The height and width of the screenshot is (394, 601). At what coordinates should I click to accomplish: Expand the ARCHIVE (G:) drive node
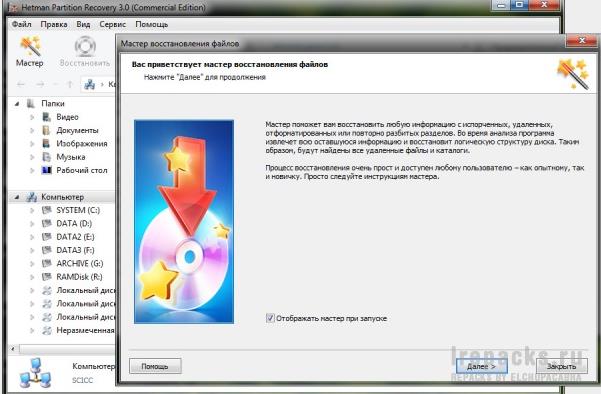click(32, 264)
